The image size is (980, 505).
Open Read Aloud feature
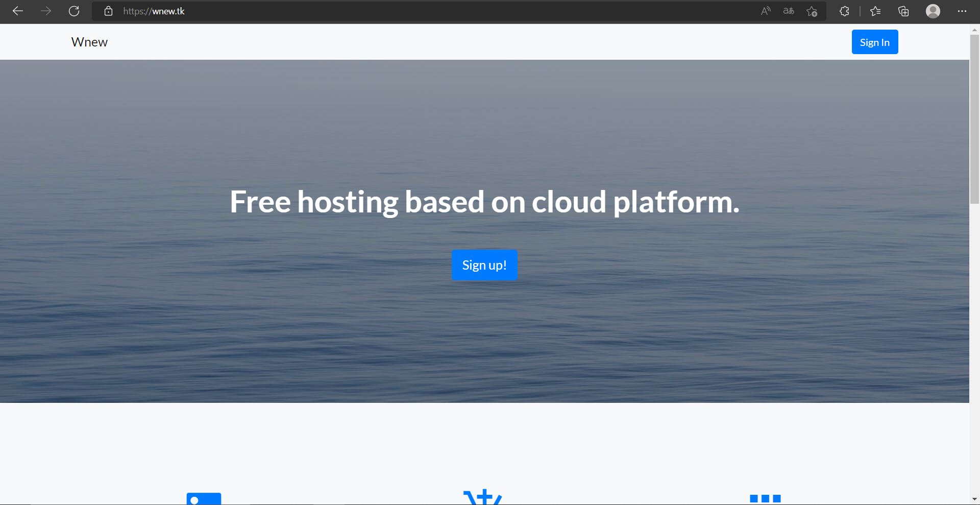(766, 11)
